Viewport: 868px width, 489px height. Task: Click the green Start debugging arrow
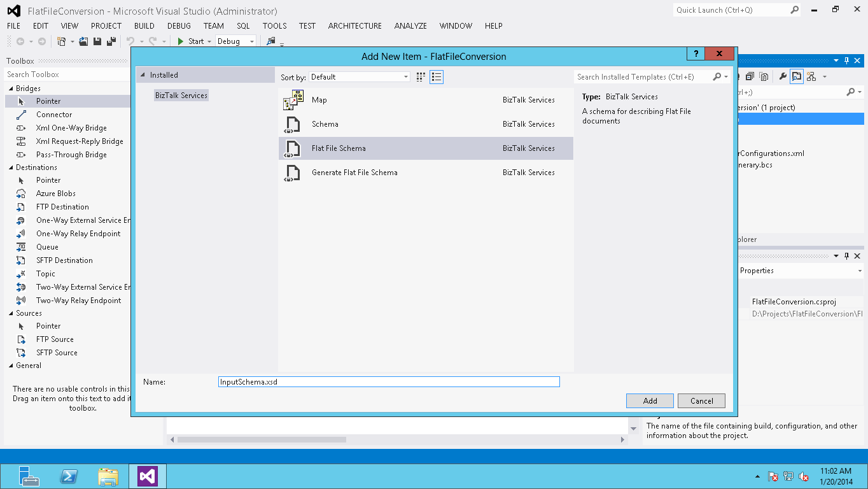(x=181, y=41)
